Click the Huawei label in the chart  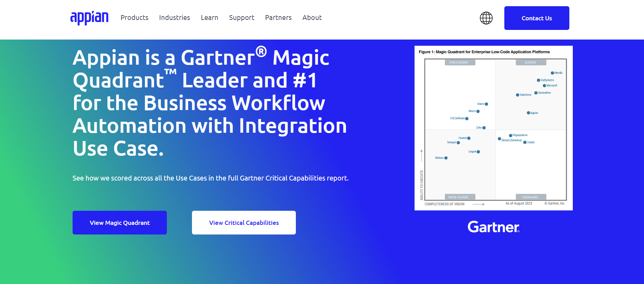coord(463,138)
